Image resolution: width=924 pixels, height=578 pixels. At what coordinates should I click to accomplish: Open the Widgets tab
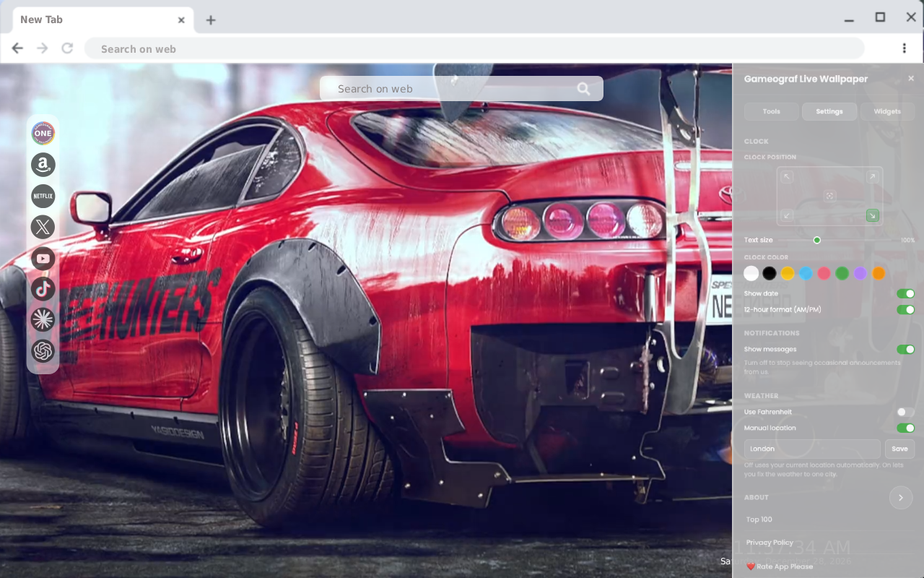click(887, 111)
